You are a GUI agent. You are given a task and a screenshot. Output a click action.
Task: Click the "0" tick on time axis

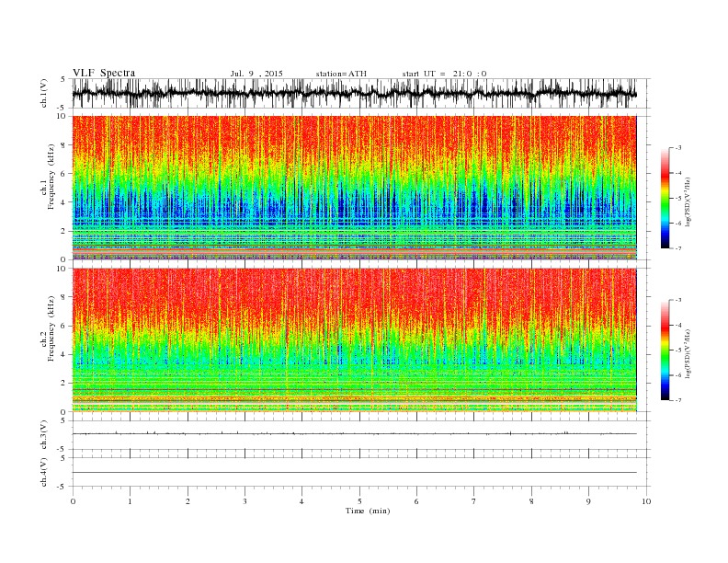(73, 501)
